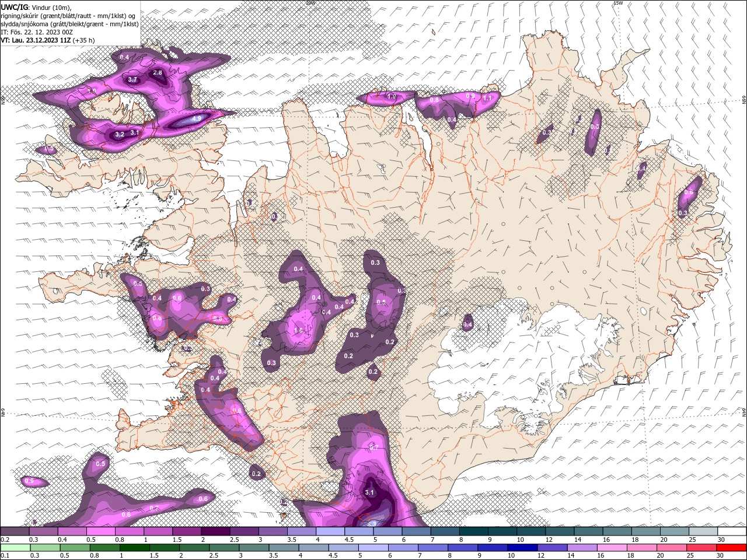747x560 pixels.
Task: Click the '20W' longitude label
Action: pyautogui.click(x=310, y=3)
